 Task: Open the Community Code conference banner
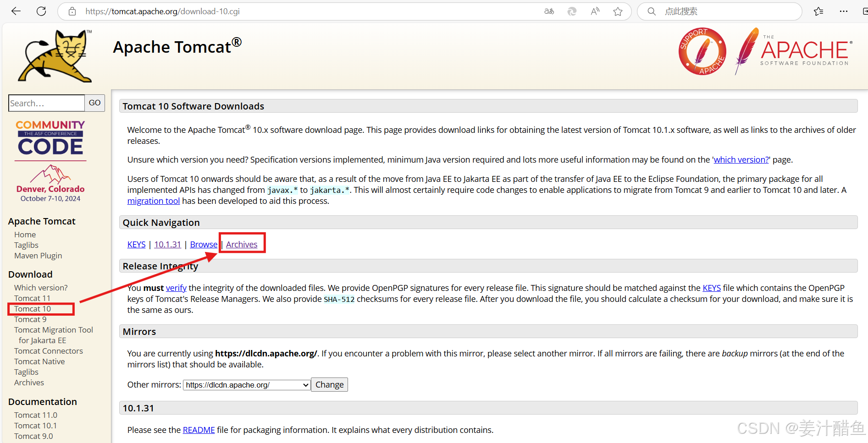(x=50, y=161)
